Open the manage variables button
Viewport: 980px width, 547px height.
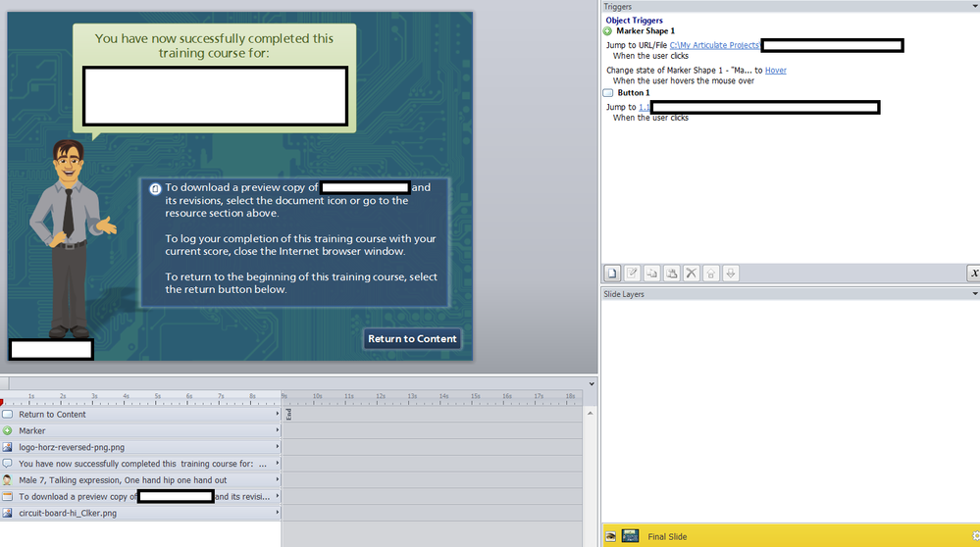(x=974, y=273)
